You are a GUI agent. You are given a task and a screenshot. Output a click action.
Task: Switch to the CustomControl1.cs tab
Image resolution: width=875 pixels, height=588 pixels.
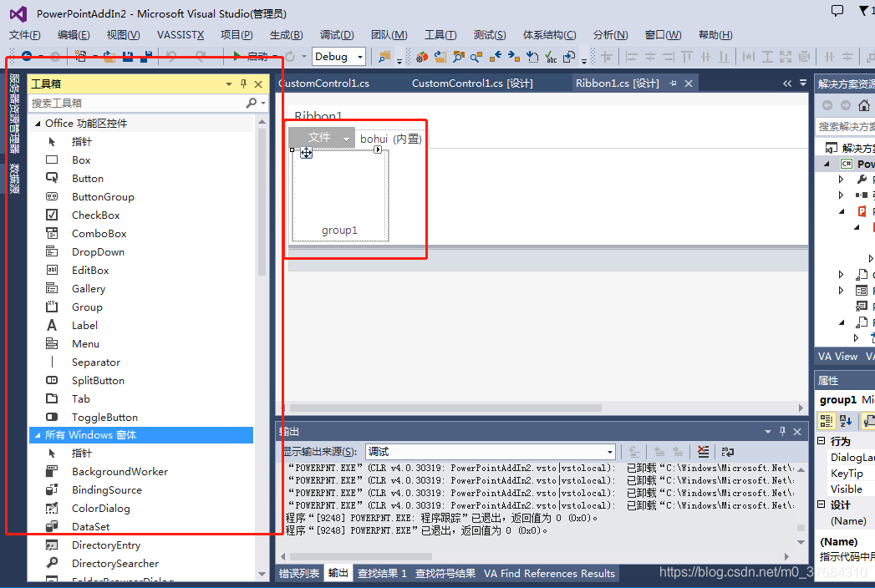pos(324,84)
